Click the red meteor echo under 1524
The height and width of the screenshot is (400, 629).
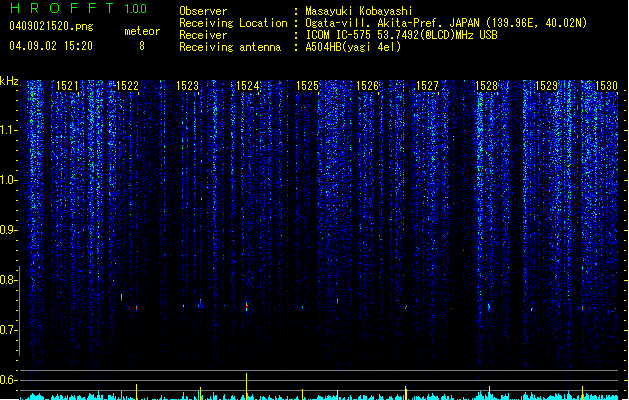click(x=247, y=307)
